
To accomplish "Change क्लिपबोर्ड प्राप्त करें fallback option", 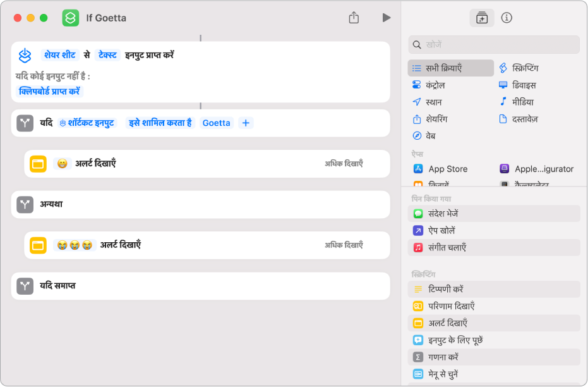I will coord(49,91).
